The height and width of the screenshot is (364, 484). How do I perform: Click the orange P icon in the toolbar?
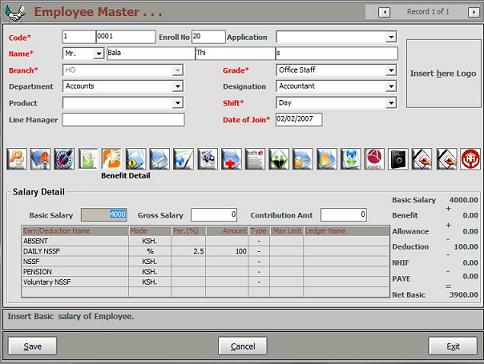point(17,159)
